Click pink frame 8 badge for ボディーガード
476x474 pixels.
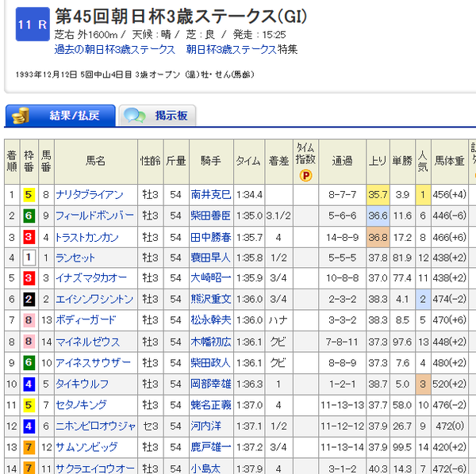point(29,320)
